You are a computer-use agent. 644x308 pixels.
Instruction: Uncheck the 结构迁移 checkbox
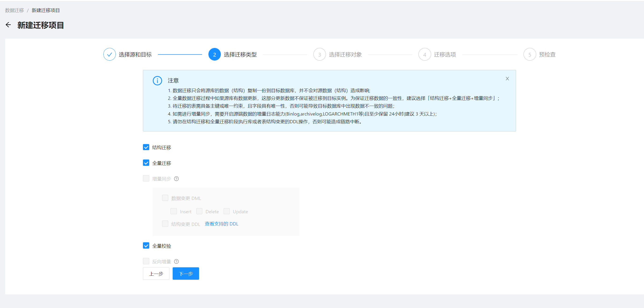(x=146, y=147)
